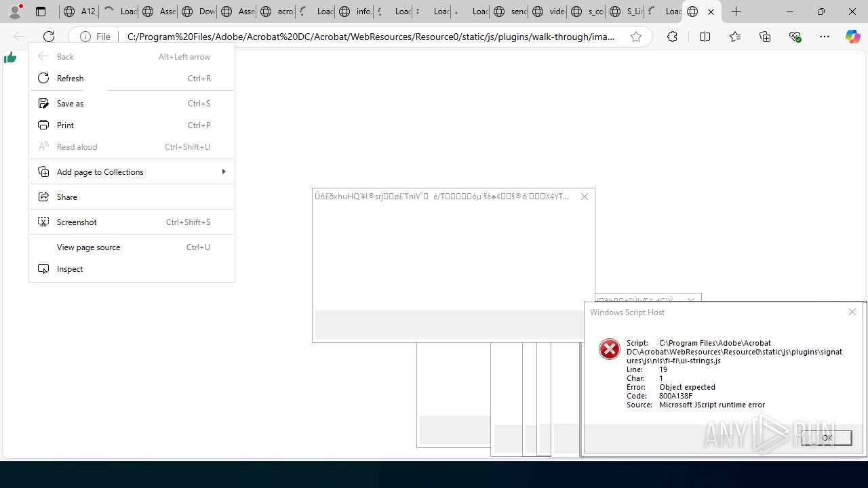Close the Windows Script Host dialog
The width and height of the screenshot is (868, 488).
[x=852, y=312]
